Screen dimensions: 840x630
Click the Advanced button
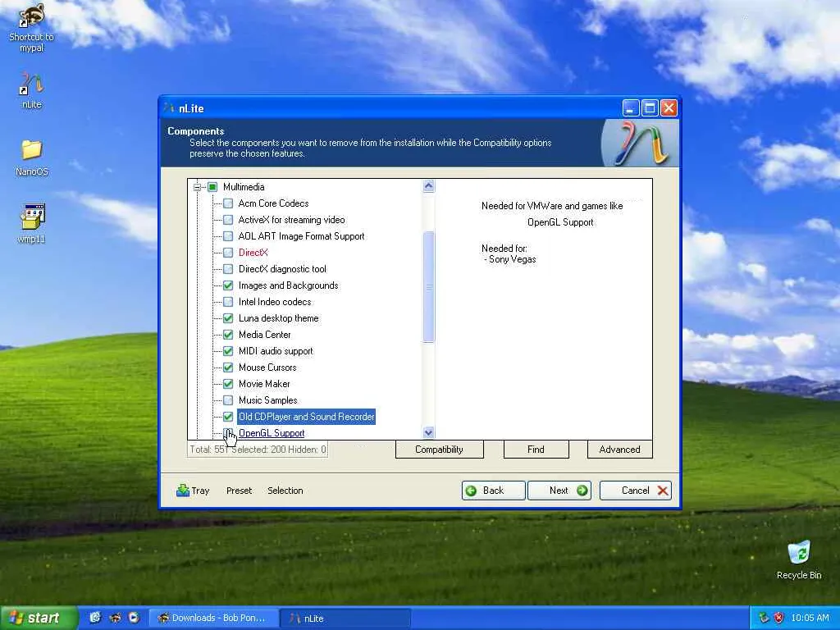click(x=620, y=450)
